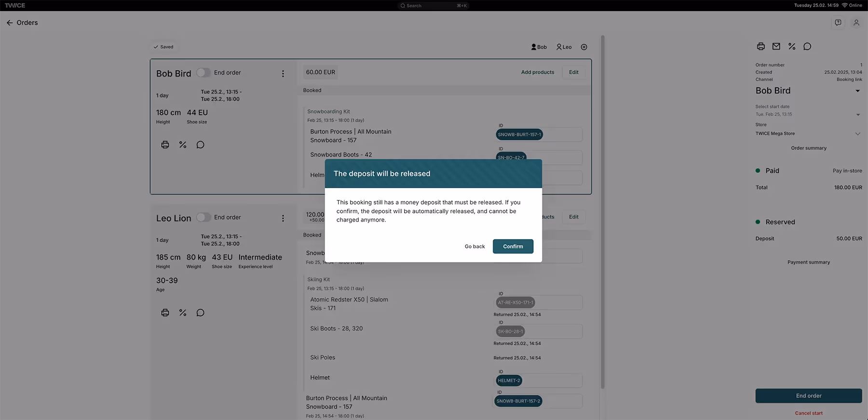Click Add products for Bob Bird
Viewport: 868px width, 420px height.
[x=537, y=72]
